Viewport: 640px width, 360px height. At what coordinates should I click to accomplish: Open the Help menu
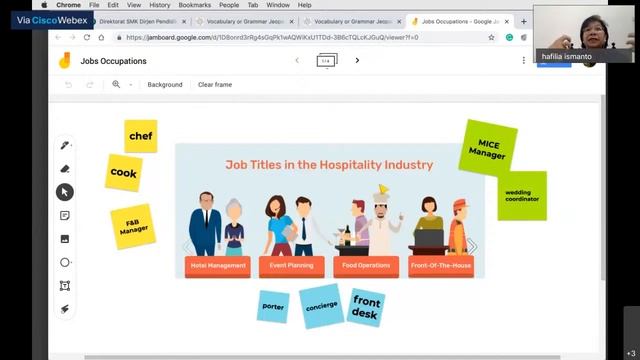(x=304, y=5)
